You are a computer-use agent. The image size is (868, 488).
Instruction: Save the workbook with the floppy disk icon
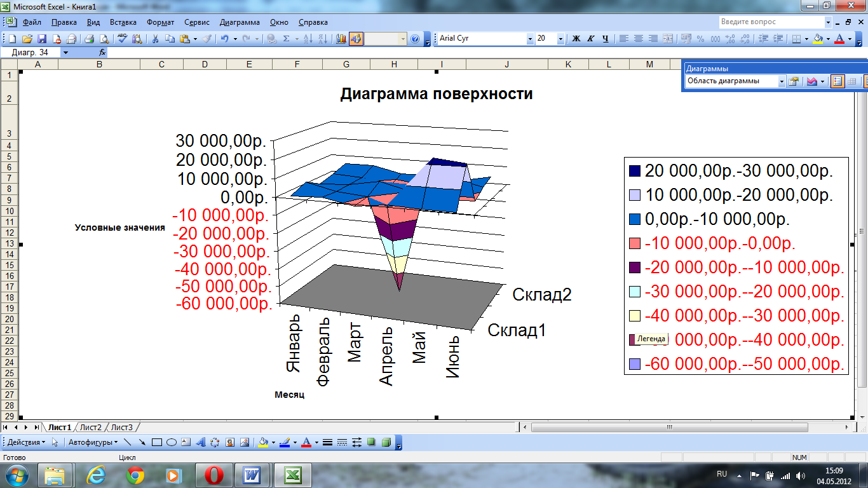42,39
